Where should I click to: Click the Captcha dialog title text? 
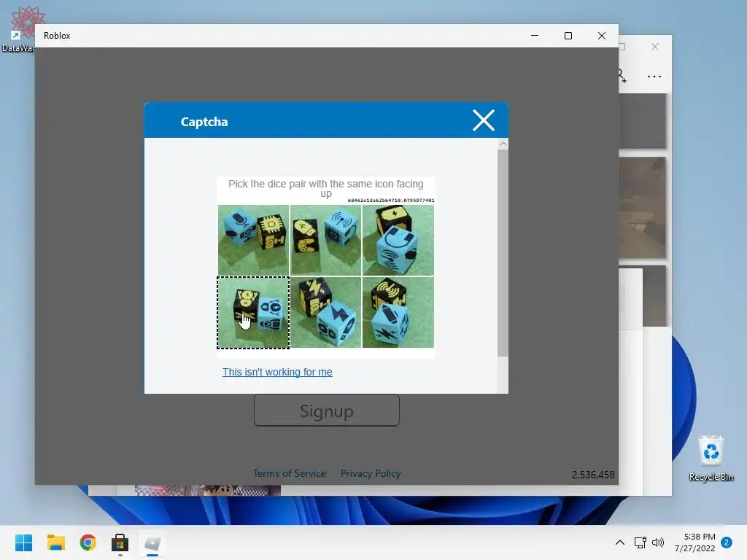pyautogui.click(x=204, y=122)
